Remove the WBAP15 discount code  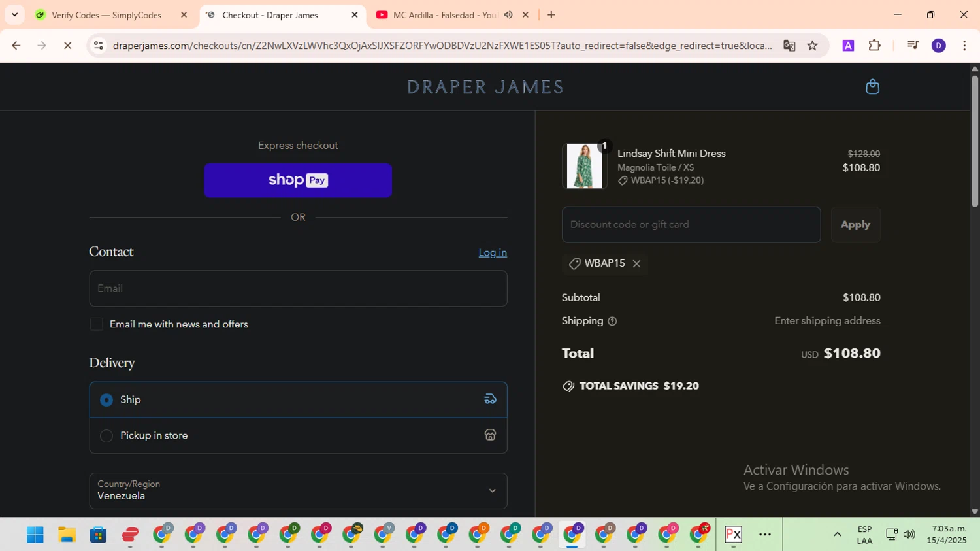click(x=636, y=263)
